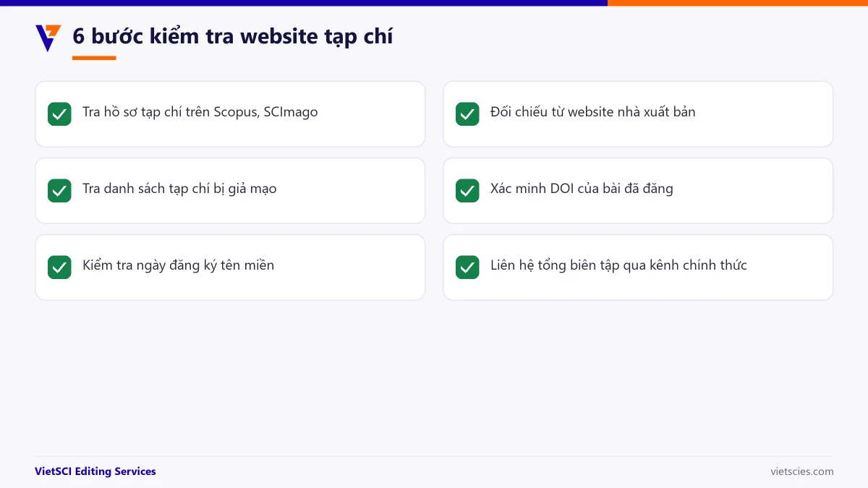Select text 'Xác minh DOI của bài đã đăng'
The width and height of the screenshot is (868, 488).
[x=582, y=189]
